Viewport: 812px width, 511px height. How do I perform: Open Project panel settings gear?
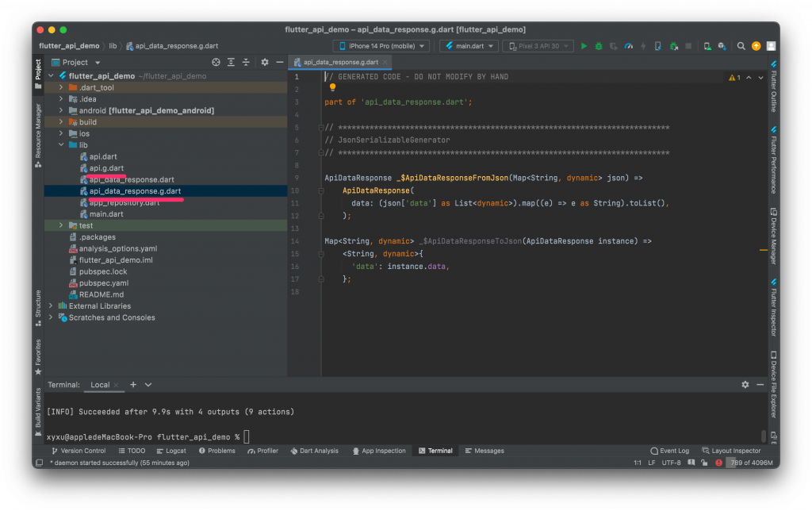coord(265,62)
